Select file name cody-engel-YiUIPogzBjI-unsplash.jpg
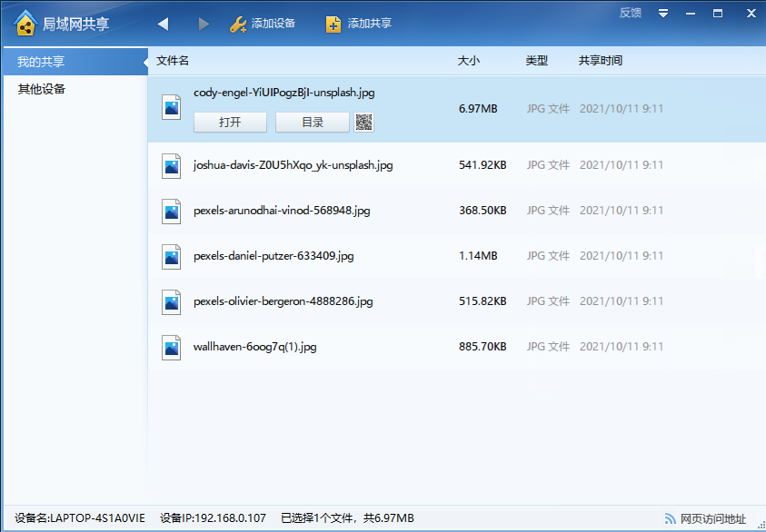 (x=284, y=93)
